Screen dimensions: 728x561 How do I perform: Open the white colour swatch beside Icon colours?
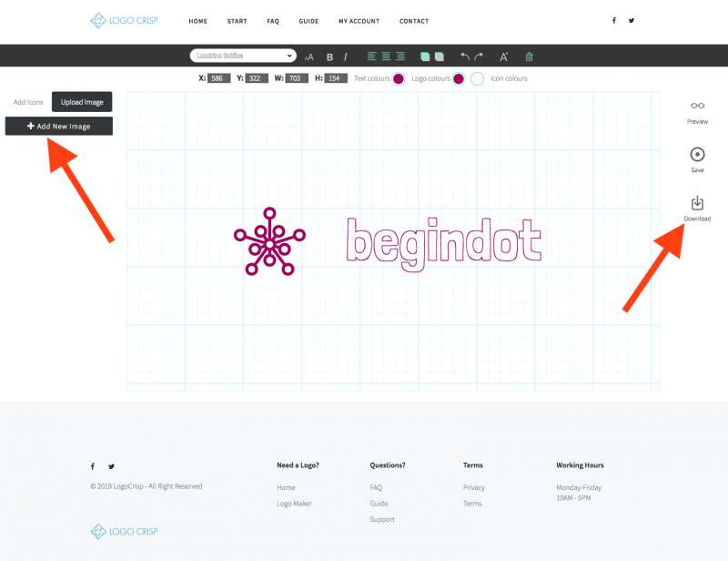[x=477, y=78]
